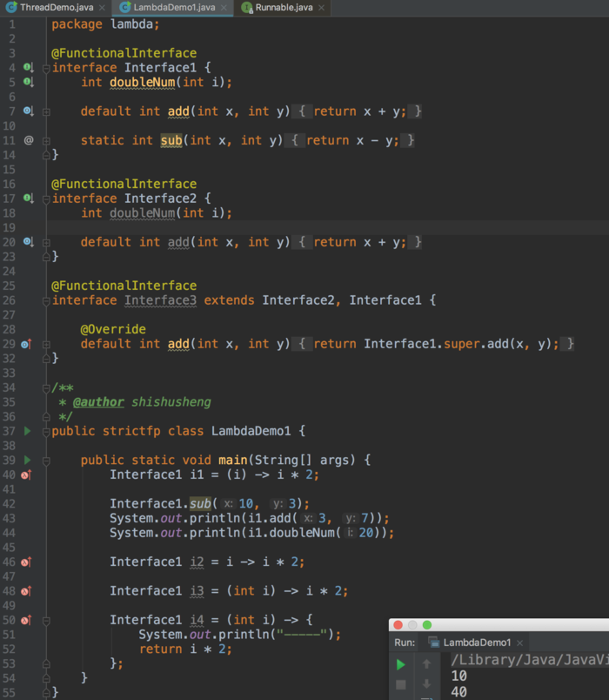Click Interface3 name on line 26
609x700 pixels.
point(160,300)
